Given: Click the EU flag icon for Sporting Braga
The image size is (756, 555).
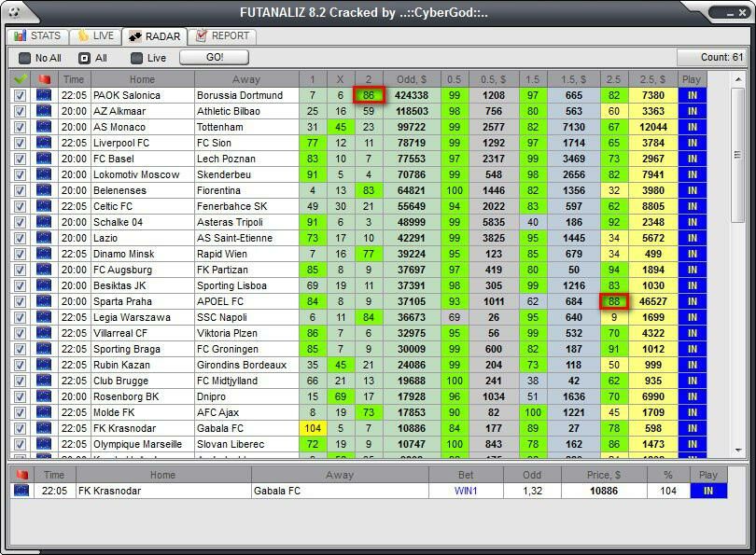Looking at the screenshot, I should (44, 349).
